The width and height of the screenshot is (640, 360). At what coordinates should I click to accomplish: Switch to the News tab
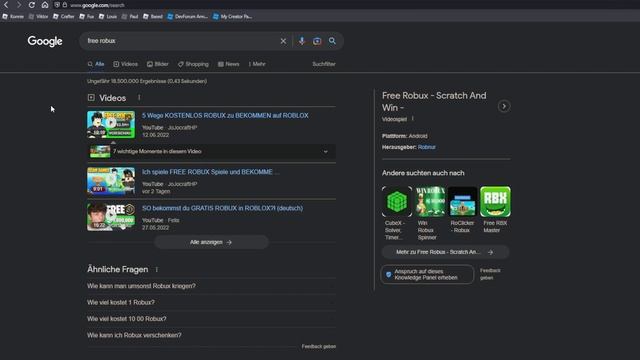pos(229,64)
